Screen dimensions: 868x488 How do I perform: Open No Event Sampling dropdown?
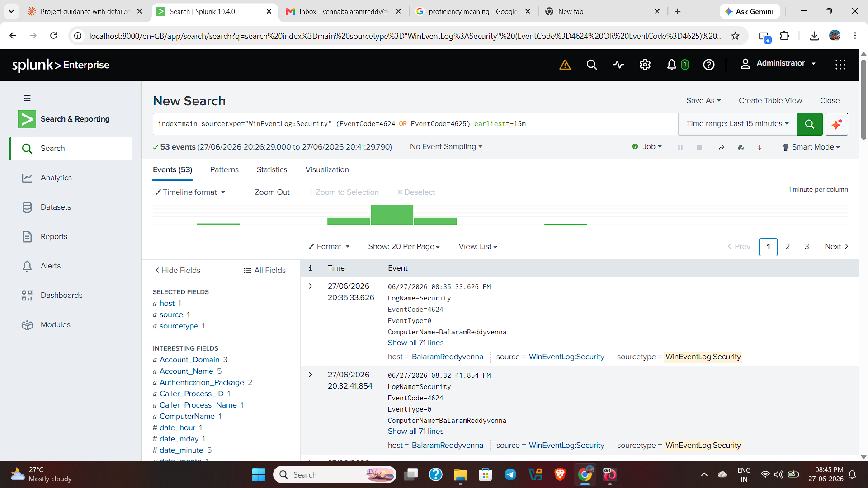446,147
